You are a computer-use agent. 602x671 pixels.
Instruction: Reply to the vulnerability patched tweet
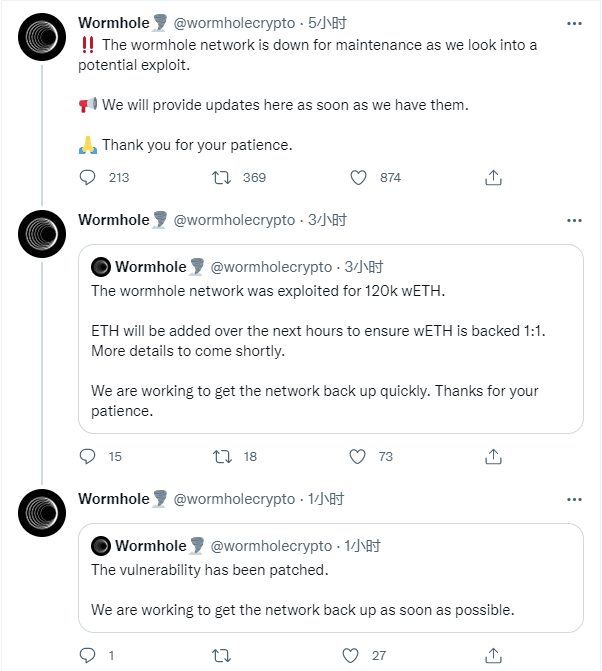88,656
